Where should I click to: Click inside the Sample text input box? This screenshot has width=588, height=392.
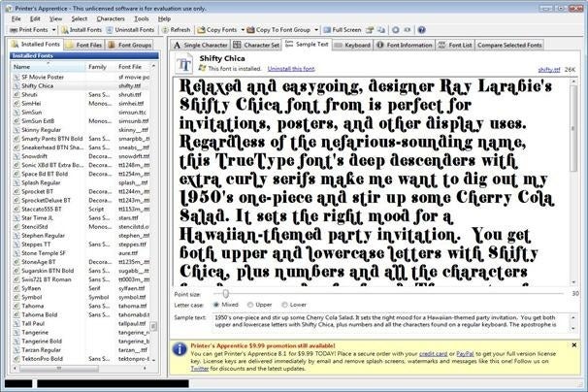point(391,322)
